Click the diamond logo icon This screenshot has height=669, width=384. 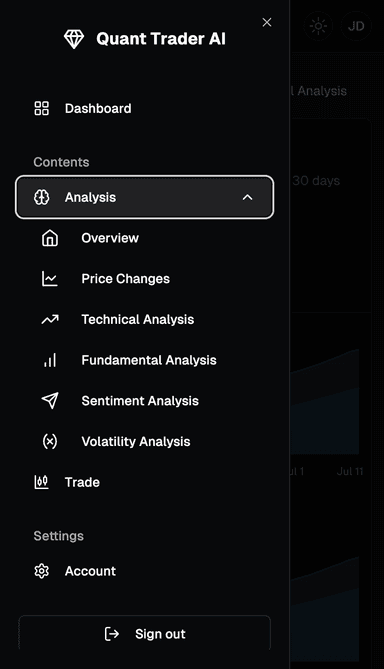[74, 39]
